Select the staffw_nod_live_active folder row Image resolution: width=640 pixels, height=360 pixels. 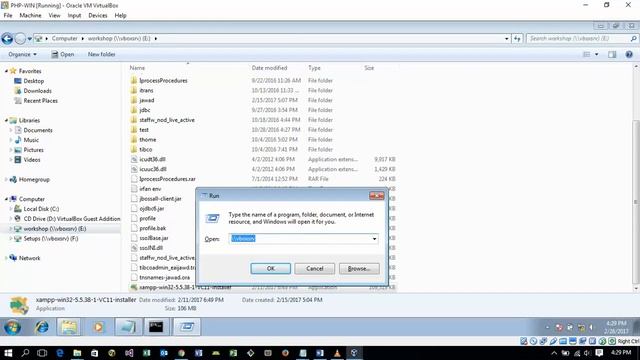(x=262, y=120)
